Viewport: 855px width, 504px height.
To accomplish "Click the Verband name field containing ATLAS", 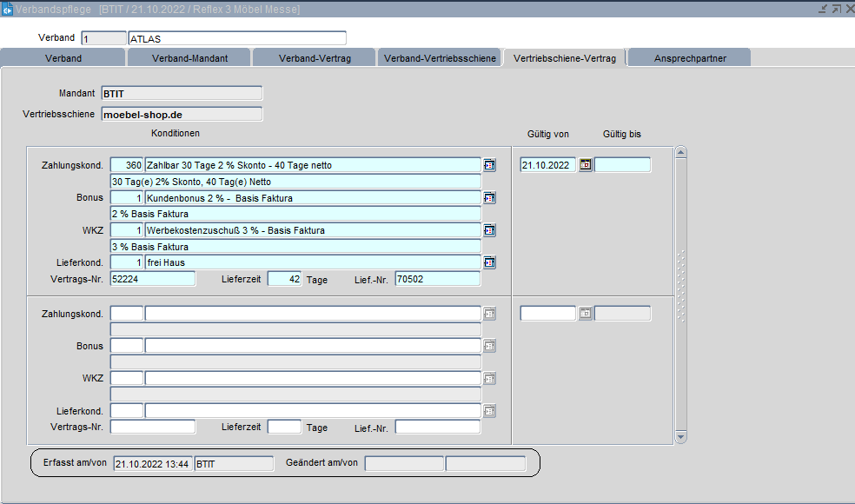I will [236, 38].
